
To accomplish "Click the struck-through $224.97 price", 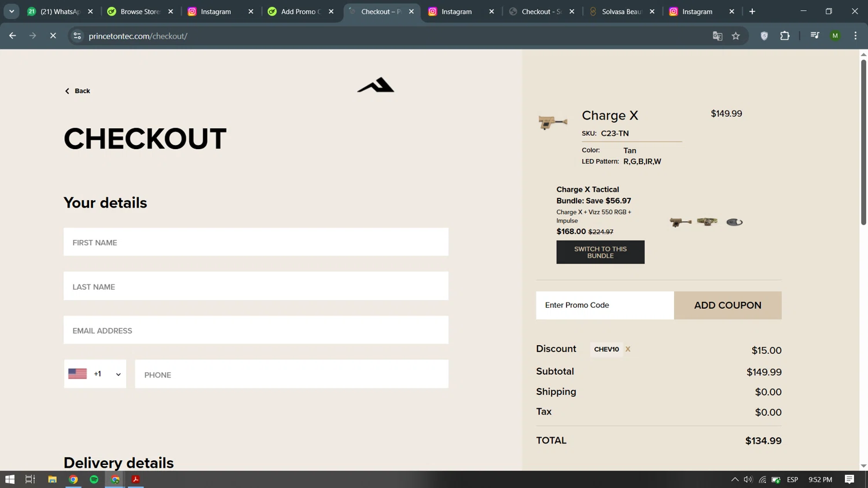I will pos(601,232).
